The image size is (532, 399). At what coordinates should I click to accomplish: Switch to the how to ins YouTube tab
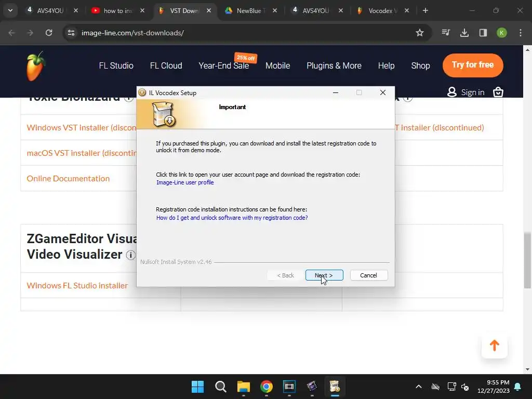(x=118, y=10)
